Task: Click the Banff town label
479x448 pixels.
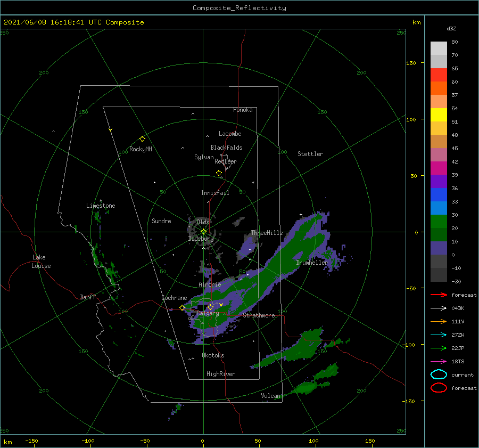Action: (88, 297)
